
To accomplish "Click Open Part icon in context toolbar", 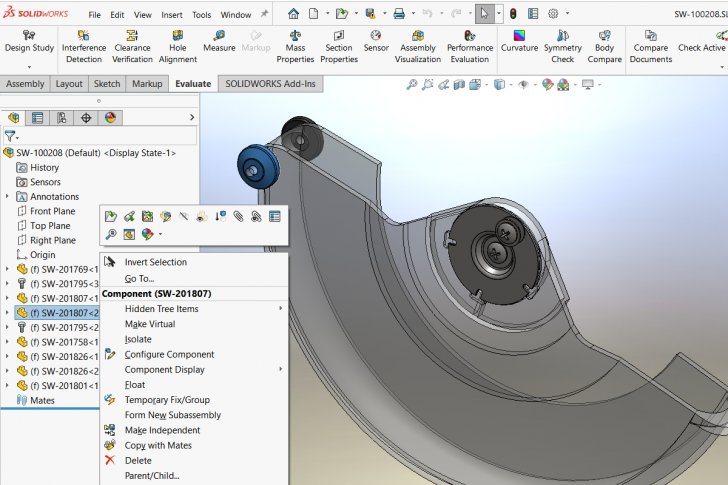I will click(x=110, y=216).
